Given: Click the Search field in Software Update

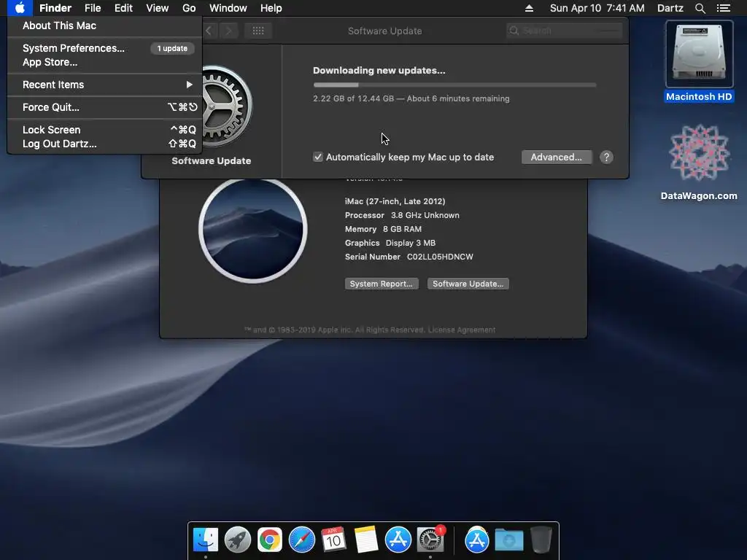Looking at the screenshot, I should tap(565, 31).
